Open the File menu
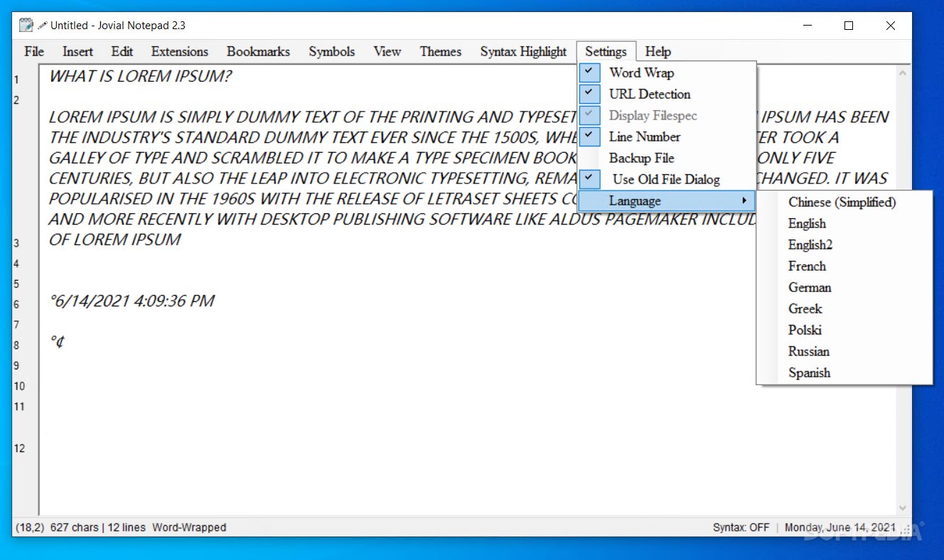Screen dimensions: 944x560 tap(34, 51)
